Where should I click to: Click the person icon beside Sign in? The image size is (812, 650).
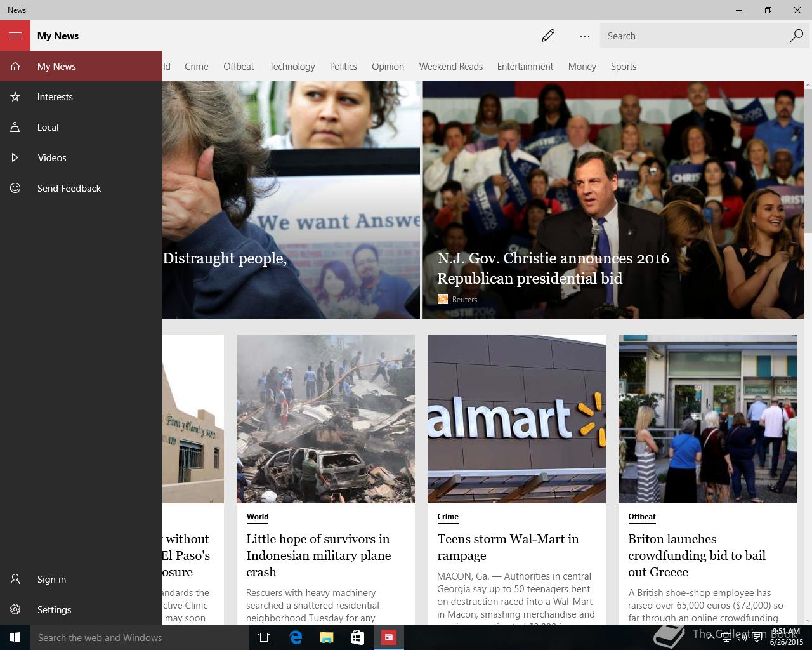tap(15, 579)
